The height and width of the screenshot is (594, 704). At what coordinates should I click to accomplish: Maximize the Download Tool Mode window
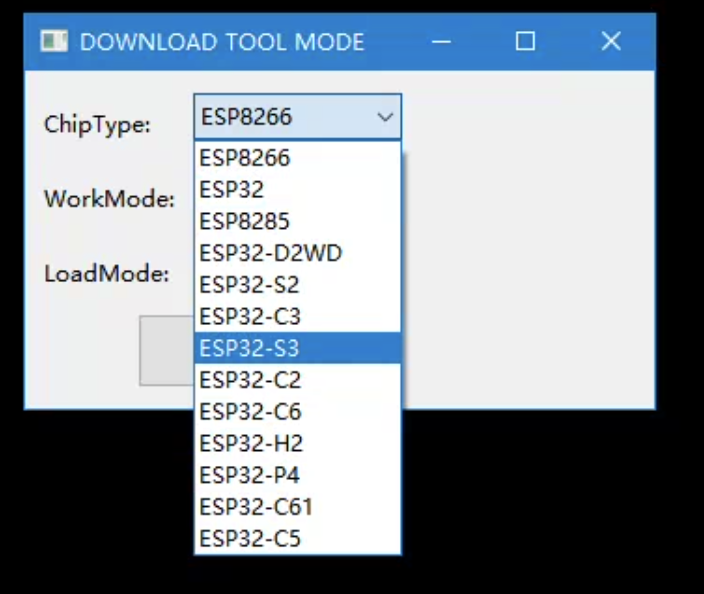[525, 41]
